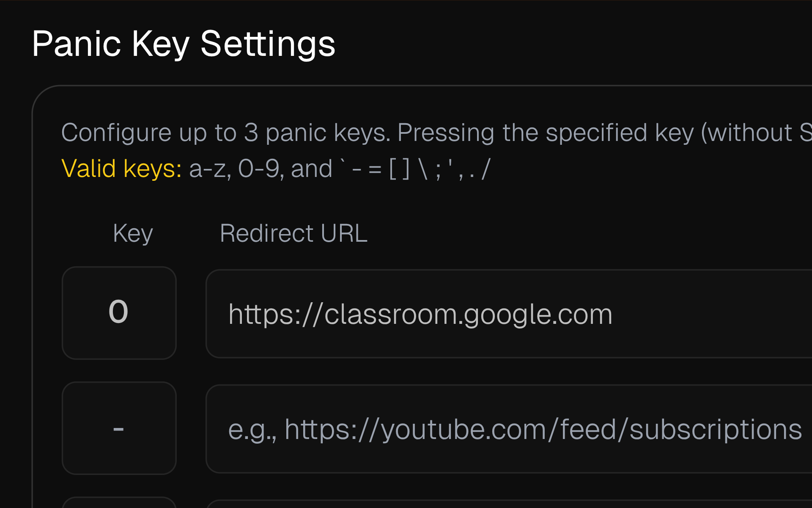
Task: Click the "Redirect URL" column header
Action: coord(294,233)
